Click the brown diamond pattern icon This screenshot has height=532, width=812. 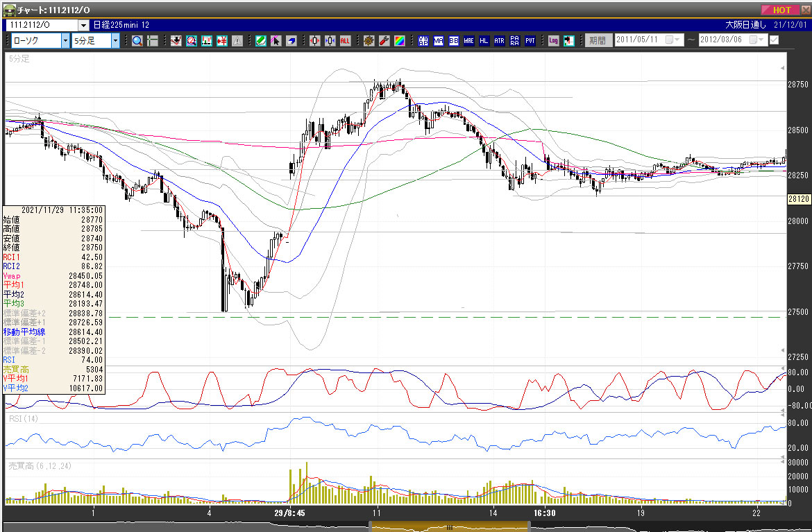click(x=369, y=41)
